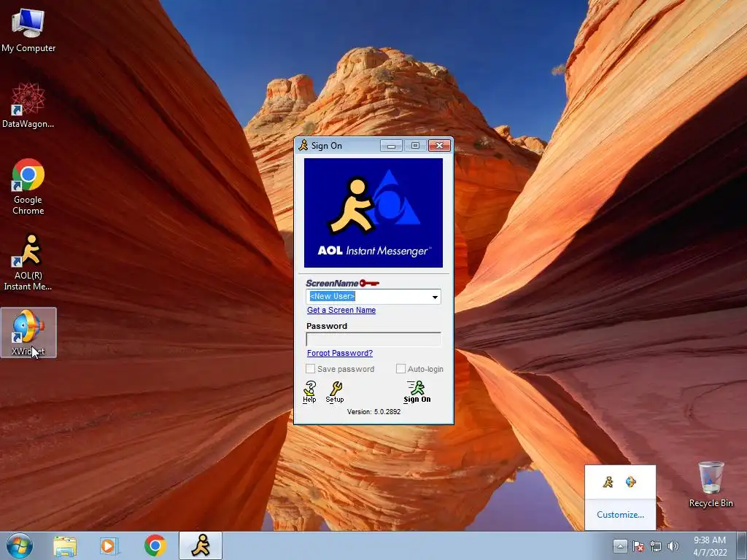
Task: Maximize the Sign On window
Action: [415, 145]
